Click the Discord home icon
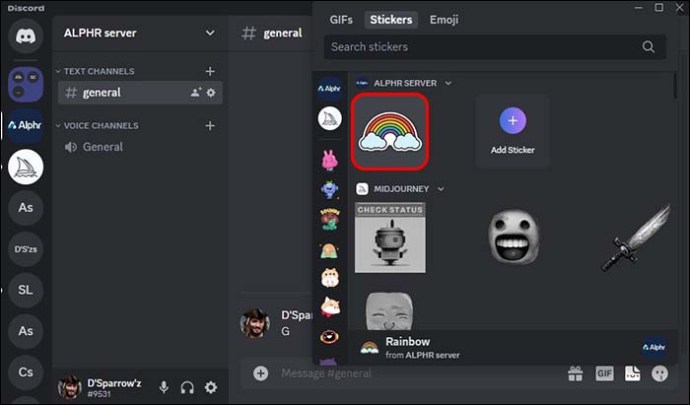Viewport: 690px width, 405px height. [25, 36]
